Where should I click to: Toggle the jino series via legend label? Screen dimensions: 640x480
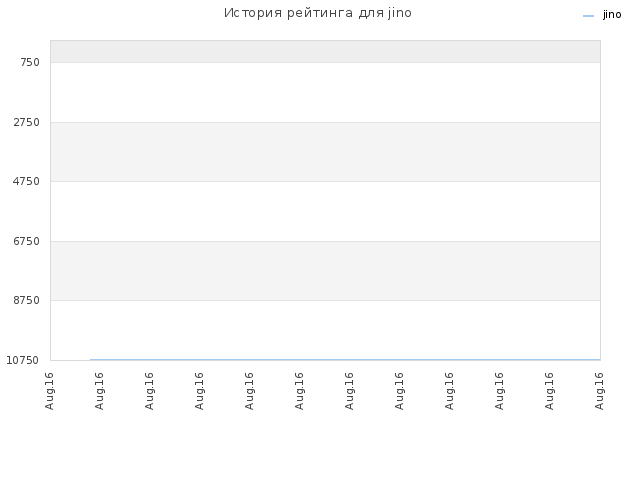[x=612, y=15]
